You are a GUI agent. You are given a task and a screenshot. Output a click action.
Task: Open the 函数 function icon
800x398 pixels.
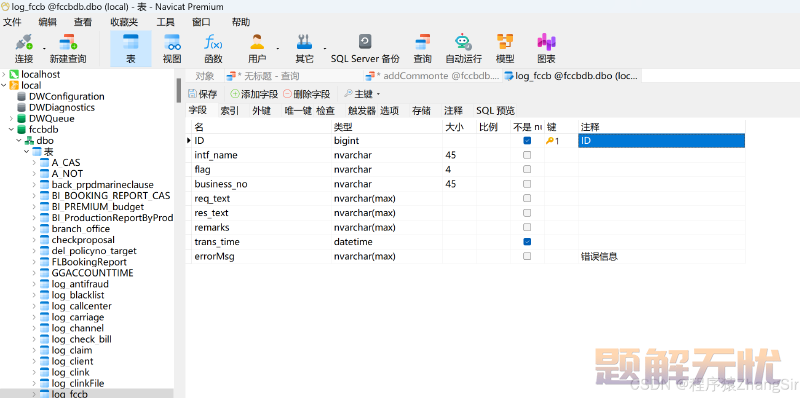(213, 42)
